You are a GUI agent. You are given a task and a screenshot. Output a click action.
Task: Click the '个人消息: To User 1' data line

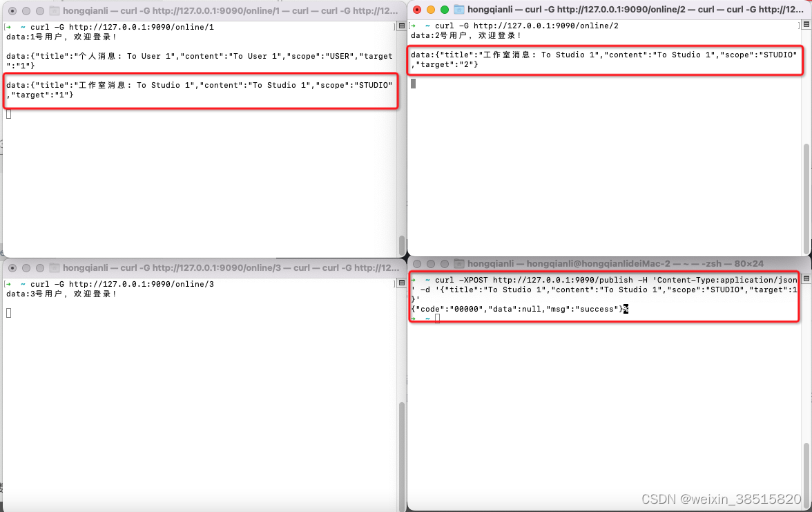200,61
